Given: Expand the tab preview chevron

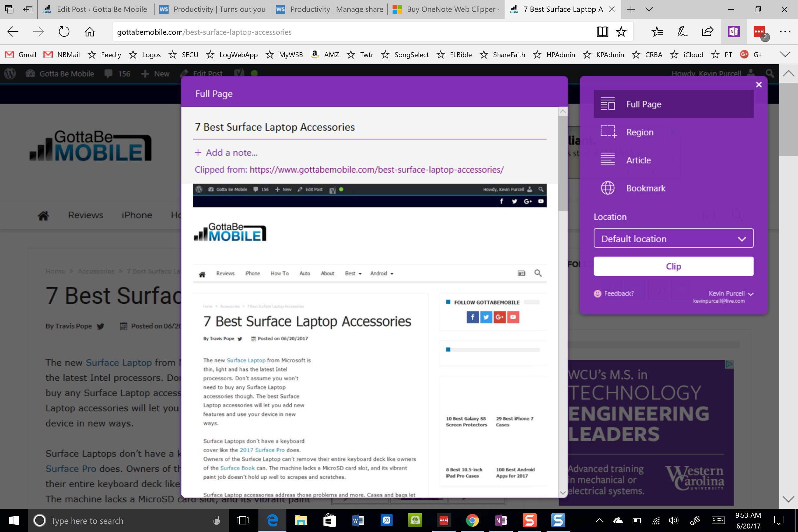Looking at the screenshot, I should [x=649, y=9].
